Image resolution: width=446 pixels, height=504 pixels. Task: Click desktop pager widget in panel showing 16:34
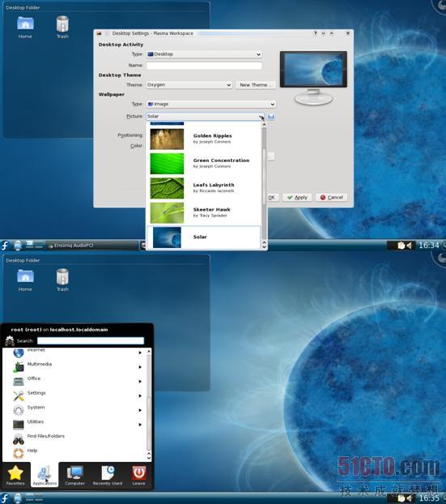[34, 246]
